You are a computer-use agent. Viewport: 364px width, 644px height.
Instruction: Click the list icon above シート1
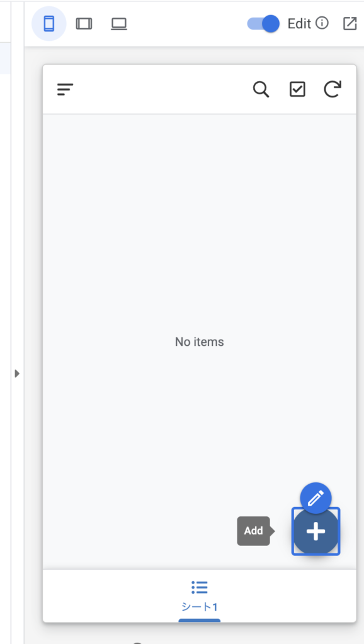point(200,587)
